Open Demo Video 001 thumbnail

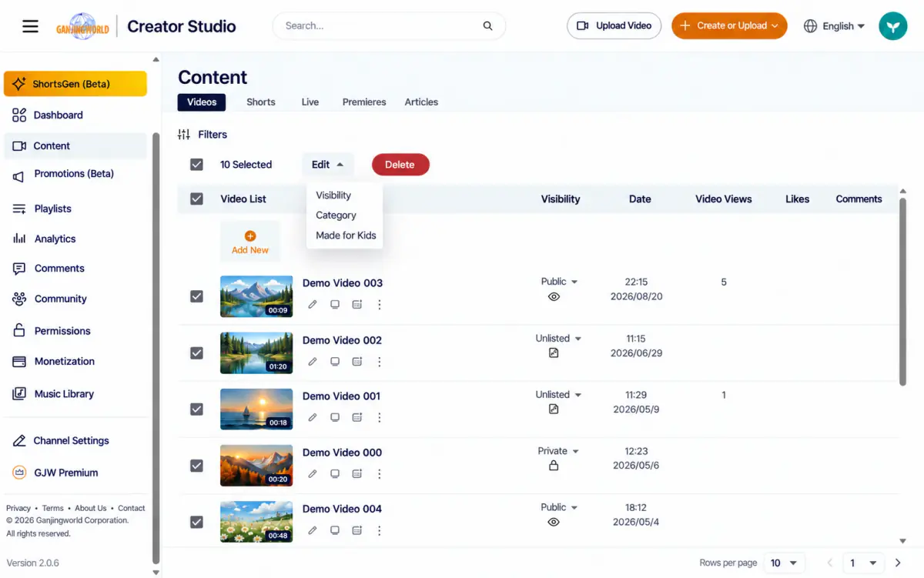coord(256,409)
